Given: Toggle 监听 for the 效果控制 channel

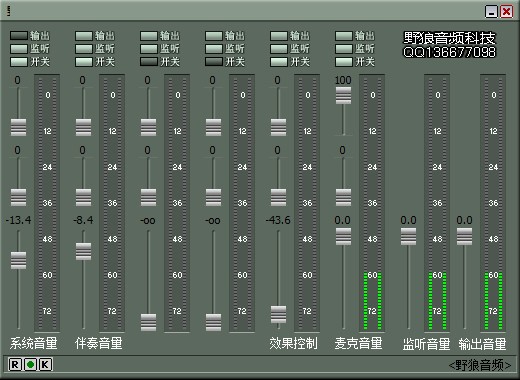Looking at the screenshot, I should pos(279,49).
